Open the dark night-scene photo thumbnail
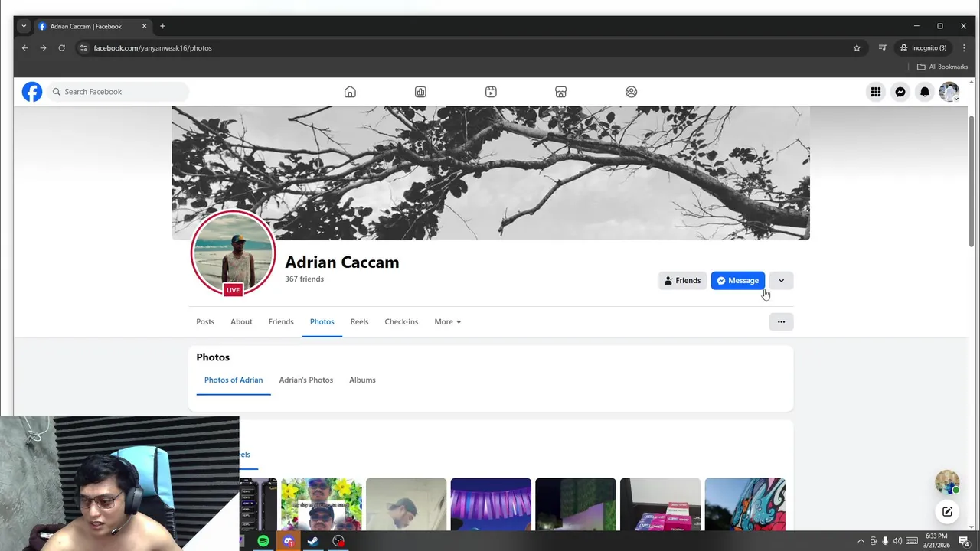 [x=576, y=504]
